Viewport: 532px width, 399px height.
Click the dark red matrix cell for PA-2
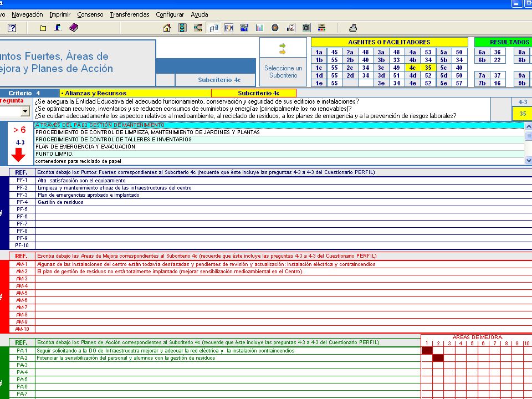(438, 357)
